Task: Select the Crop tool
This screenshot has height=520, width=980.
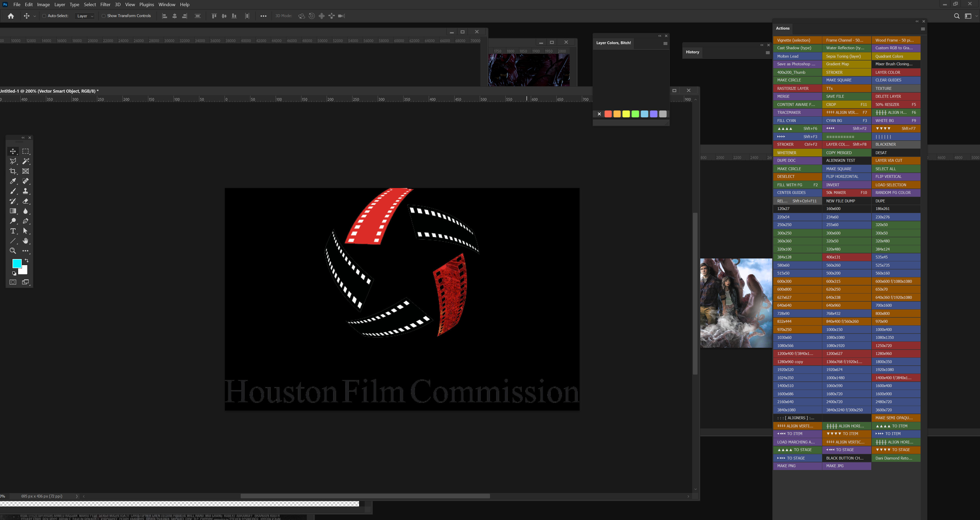Action: 13,171
